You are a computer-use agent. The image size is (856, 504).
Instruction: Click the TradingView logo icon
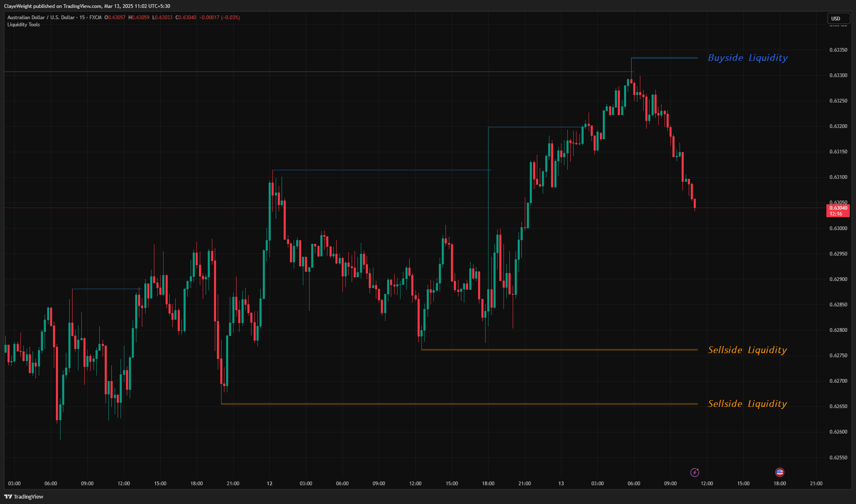tap(9, 496)
